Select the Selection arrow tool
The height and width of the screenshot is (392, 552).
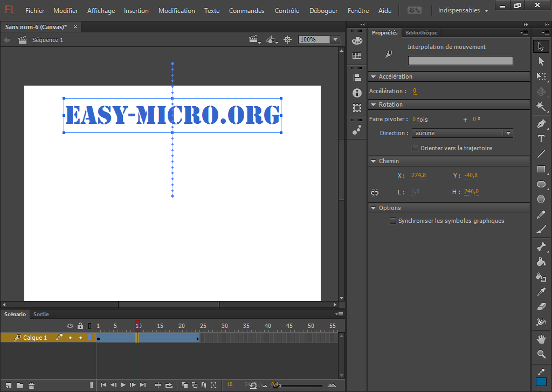(x=541, y=46)
